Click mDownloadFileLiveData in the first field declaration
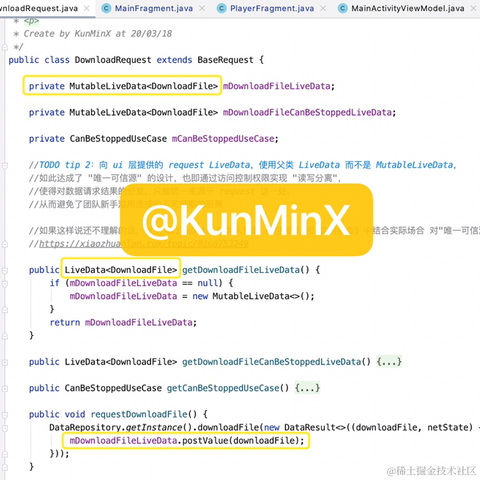This screenshot has width=480, height=480. (276, 86)
